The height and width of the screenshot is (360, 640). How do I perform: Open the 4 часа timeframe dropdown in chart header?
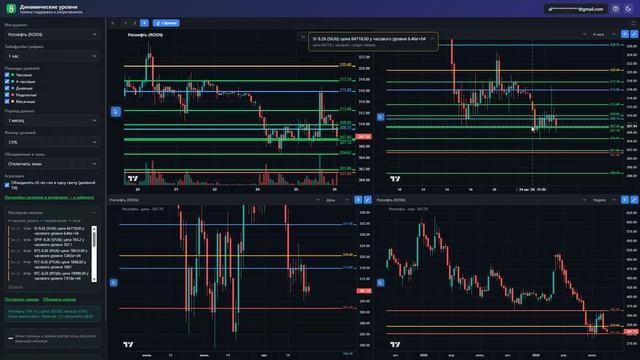click(x=604, y=35)
